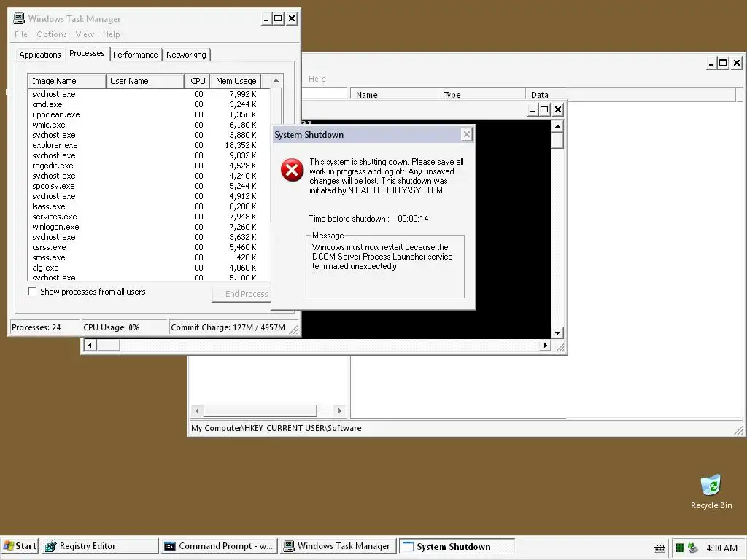This screenshot has height=560, width=747.
Task: Switch to the Applications tab
Action: point(40,55)
